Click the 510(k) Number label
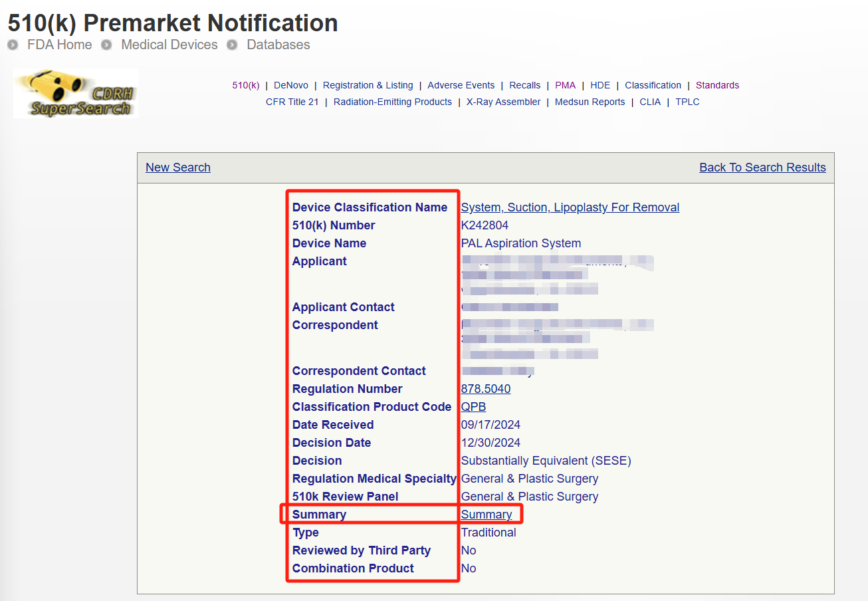 coord(334,225)
